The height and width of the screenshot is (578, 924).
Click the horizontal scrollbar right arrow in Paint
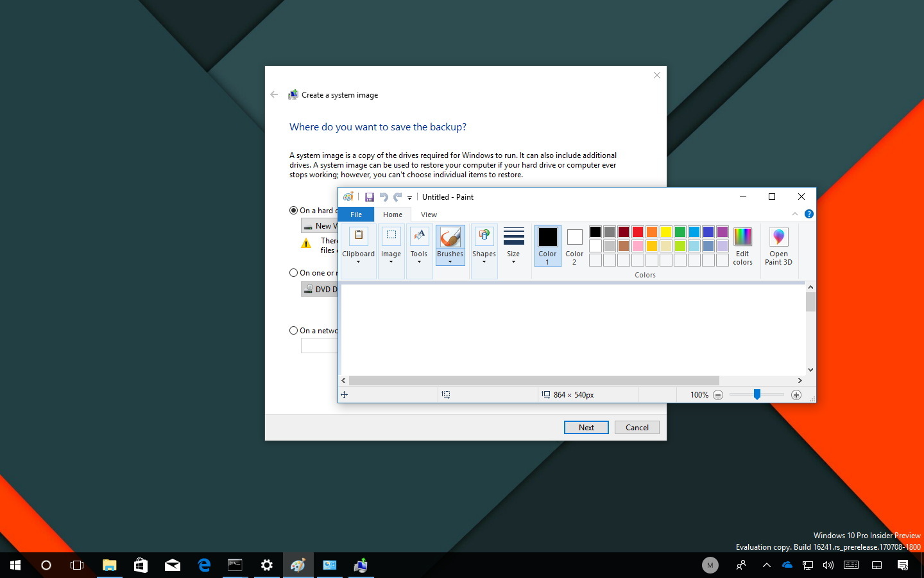point(800,380)
